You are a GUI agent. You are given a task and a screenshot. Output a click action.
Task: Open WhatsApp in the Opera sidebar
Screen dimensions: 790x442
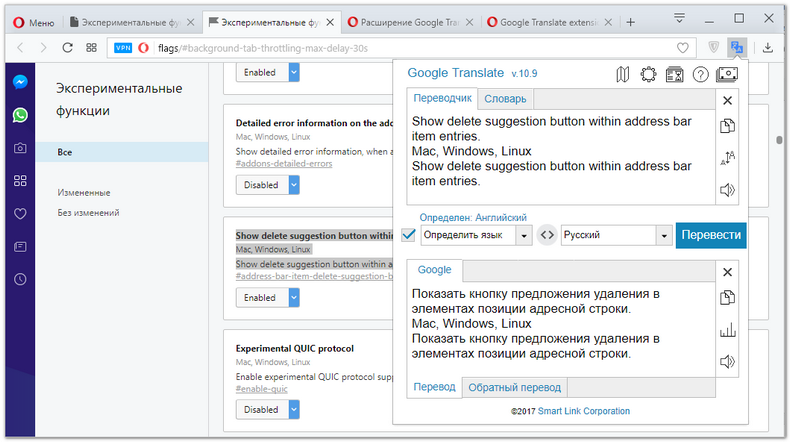(20, 115)
